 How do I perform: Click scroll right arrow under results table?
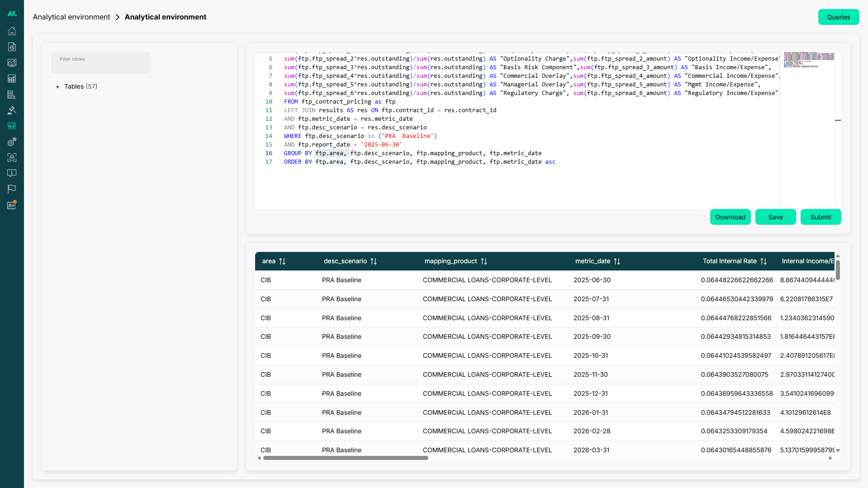click(x=830, y=458)
